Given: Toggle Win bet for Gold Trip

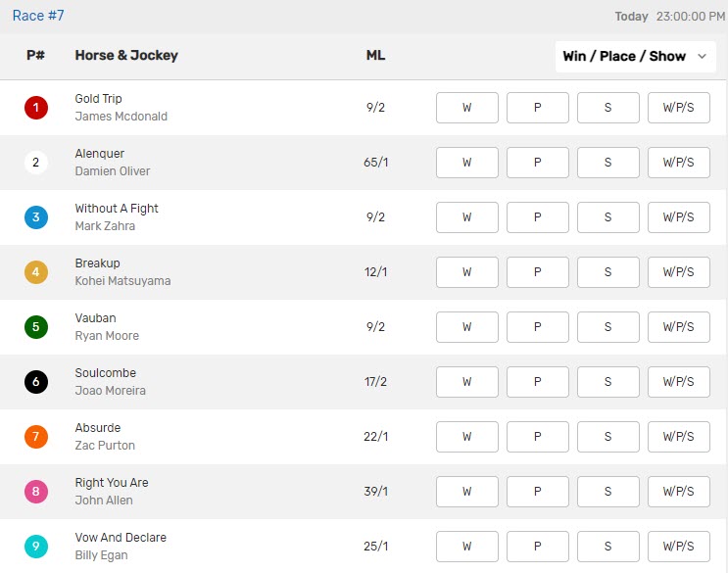Looking at the screenshot, I should click(x=466, y=108).
